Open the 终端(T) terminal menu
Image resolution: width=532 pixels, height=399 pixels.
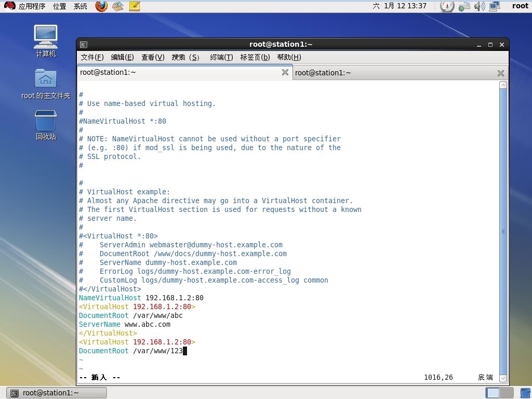tap(221, 57)
